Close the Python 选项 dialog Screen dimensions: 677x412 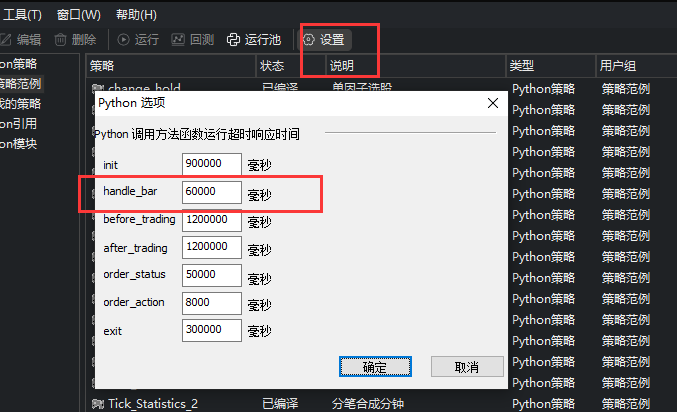[x=493, y=103]
